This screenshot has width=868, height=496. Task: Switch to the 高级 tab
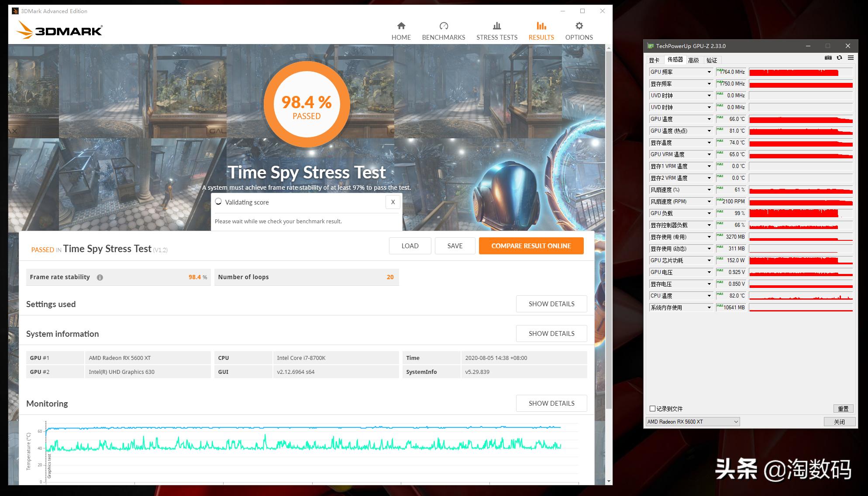tap(693, 60)
